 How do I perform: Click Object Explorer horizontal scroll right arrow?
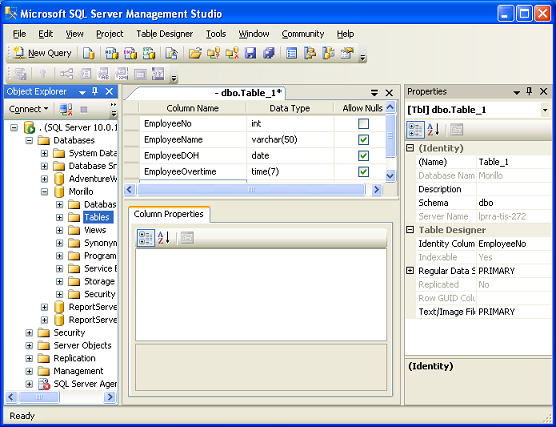pyautogui.click(x=110, y=397)
